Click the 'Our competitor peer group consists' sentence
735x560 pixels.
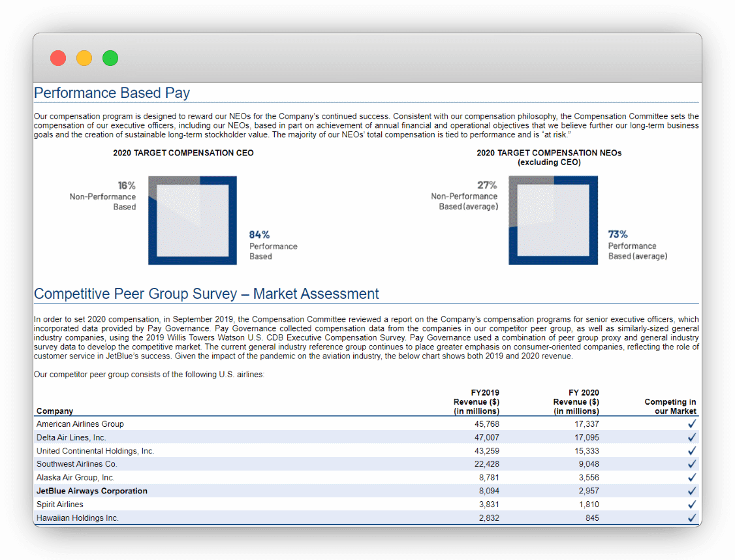coord(149,375)
